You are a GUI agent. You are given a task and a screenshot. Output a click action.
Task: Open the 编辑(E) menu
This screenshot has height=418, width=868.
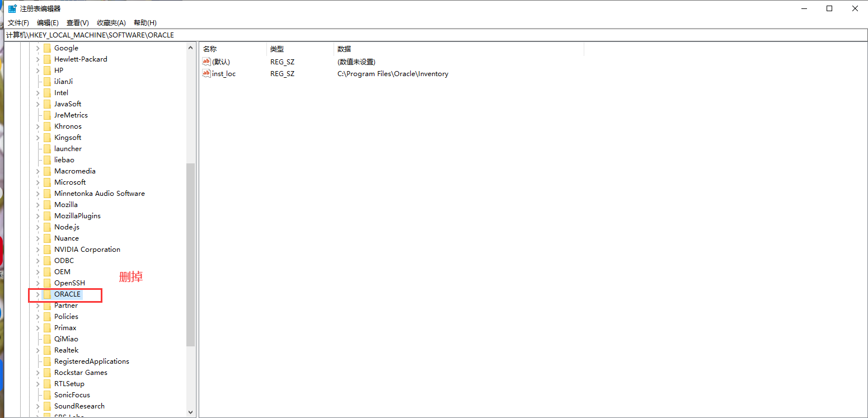point(48,23)
